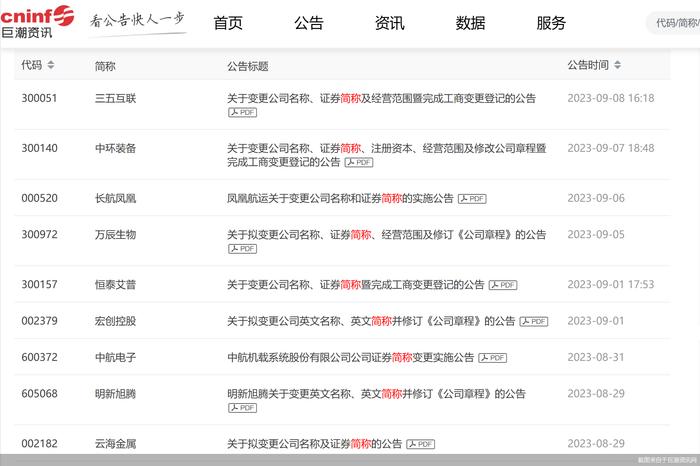Click the 简称 column header
The height and width of the screenshot is (466, 700).
(x=105, y=66)
